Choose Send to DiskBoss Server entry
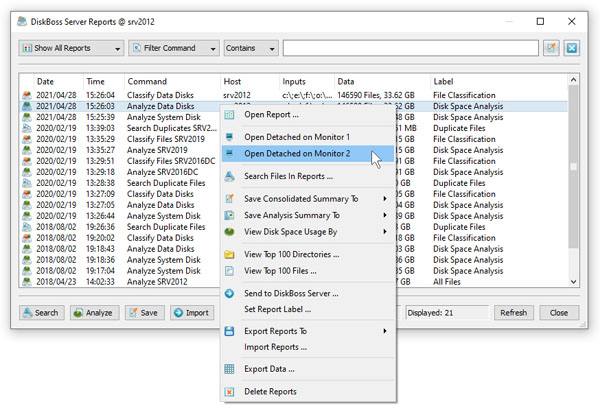This screenshot has height=406, width=600. [x=308, y=293]
